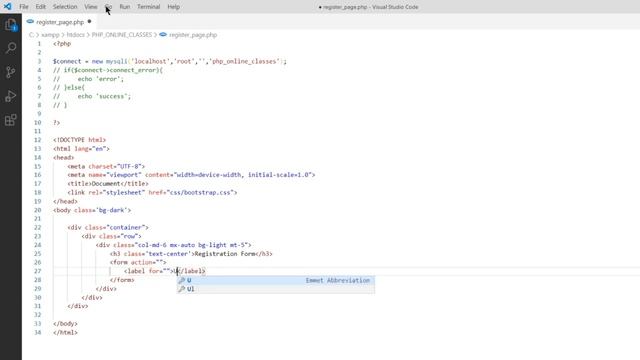Open the Go menu
The image size is (640, 360).
point(109,7)
